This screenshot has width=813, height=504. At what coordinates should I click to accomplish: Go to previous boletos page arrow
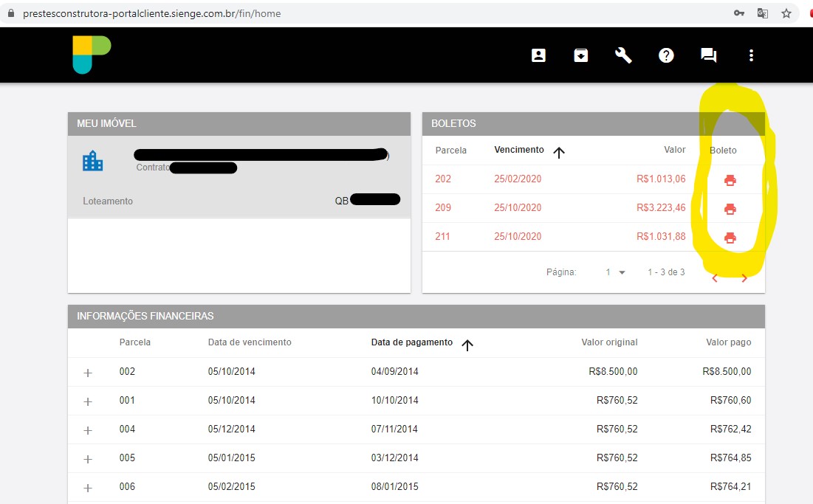tap(715, 278)
